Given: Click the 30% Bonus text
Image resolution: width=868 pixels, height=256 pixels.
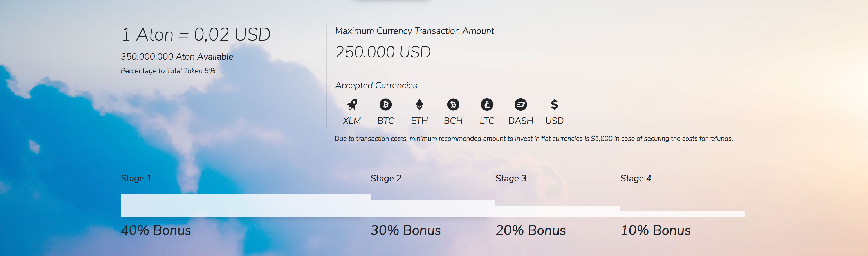Looking at the screenshot, I should 406,230.
